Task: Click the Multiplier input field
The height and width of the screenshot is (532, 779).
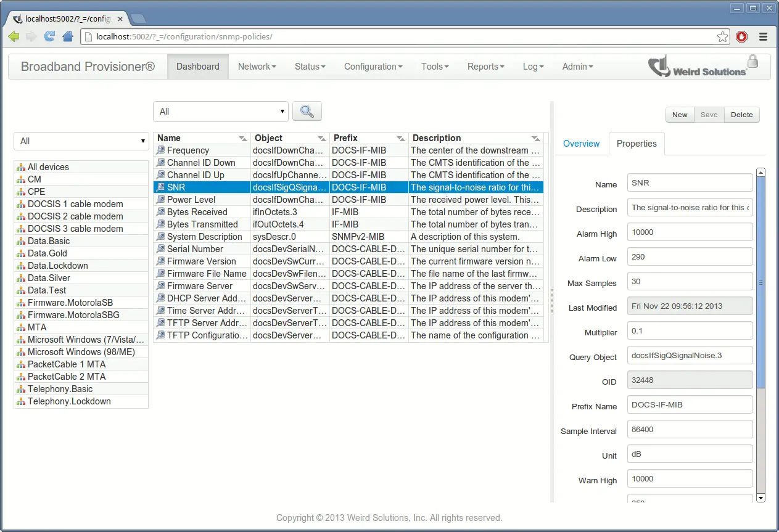Action: 689,330
